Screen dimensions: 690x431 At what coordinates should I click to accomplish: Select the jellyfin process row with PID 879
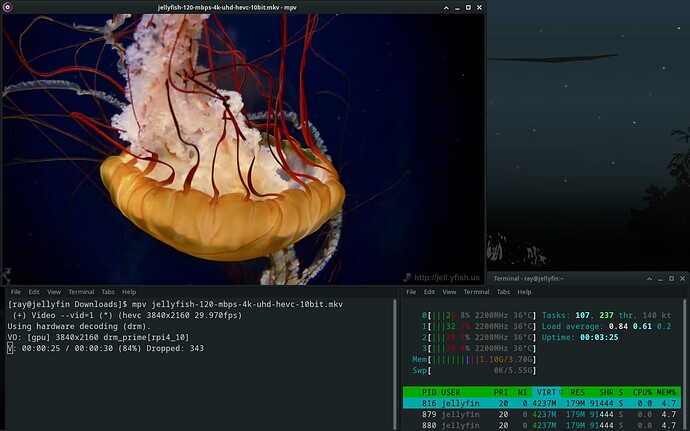(x=542, y=414)
